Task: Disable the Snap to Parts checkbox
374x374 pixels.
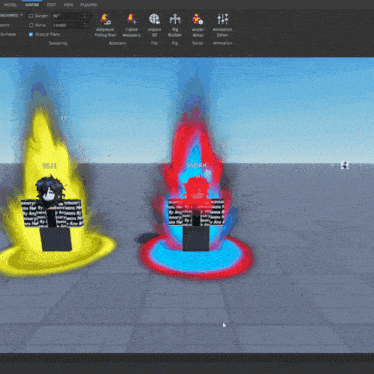Action: pos(31,34)
